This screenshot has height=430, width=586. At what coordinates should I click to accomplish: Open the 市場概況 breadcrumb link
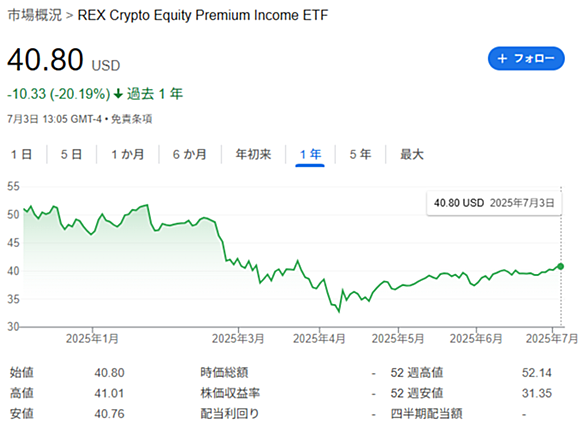coord(35,15)
